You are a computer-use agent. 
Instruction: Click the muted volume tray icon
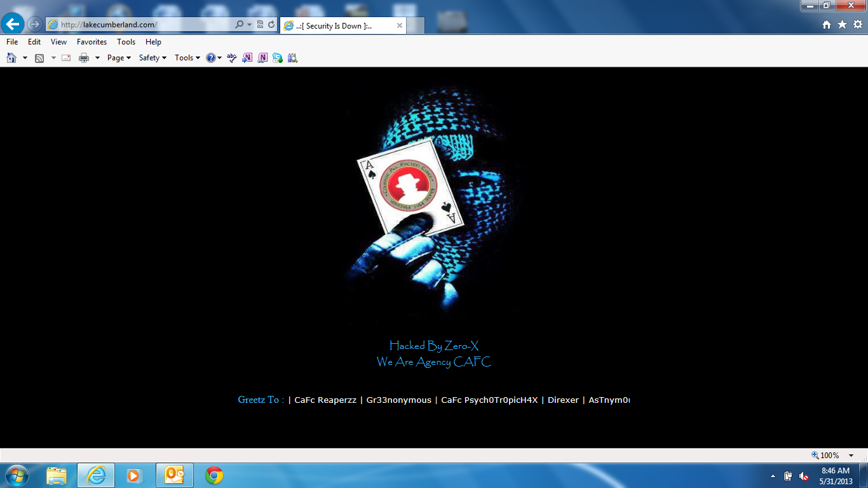804,476
